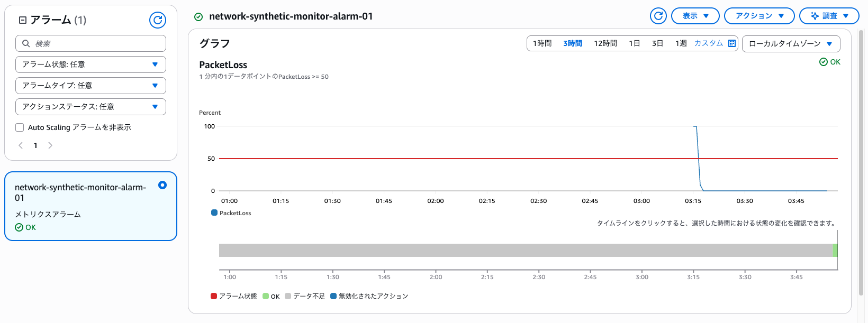This screenshot has width=868, height=323.
Task: Click the 03:15 graph axis label
Action: tap(693, 201)
